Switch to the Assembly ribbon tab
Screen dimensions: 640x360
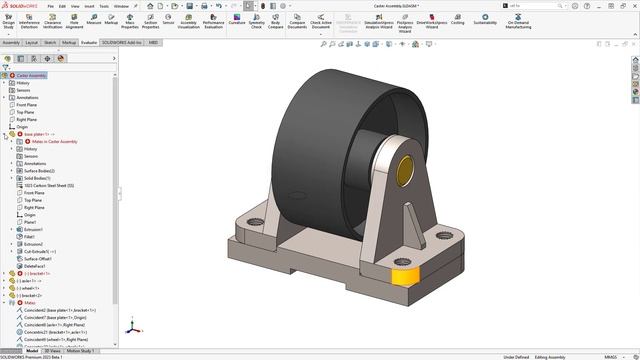pos(11,42)
